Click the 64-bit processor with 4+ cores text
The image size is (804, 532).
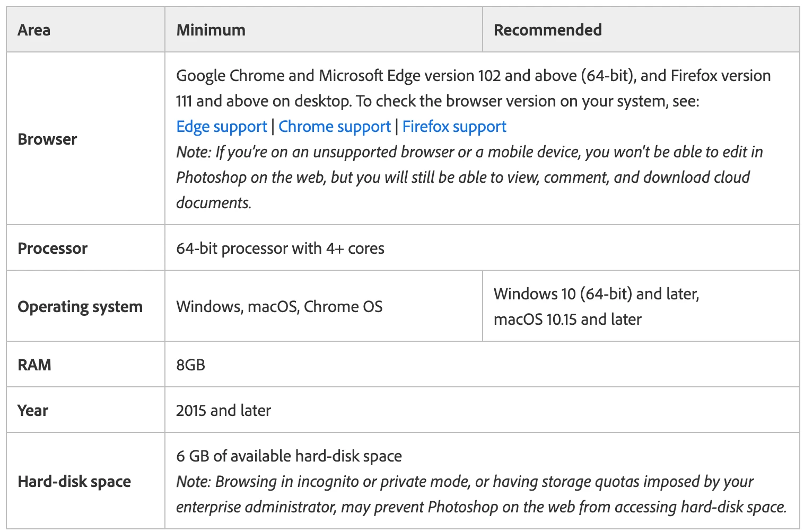point(280,249)
